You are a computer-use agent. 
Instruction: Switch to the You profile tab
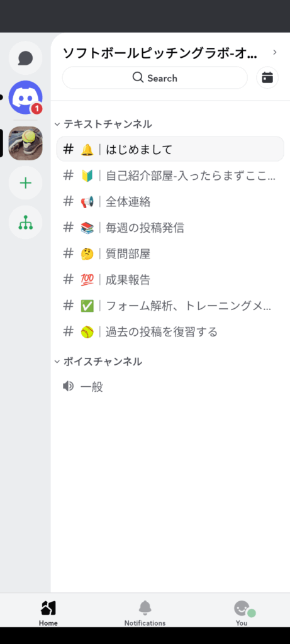tap(242, 613)
